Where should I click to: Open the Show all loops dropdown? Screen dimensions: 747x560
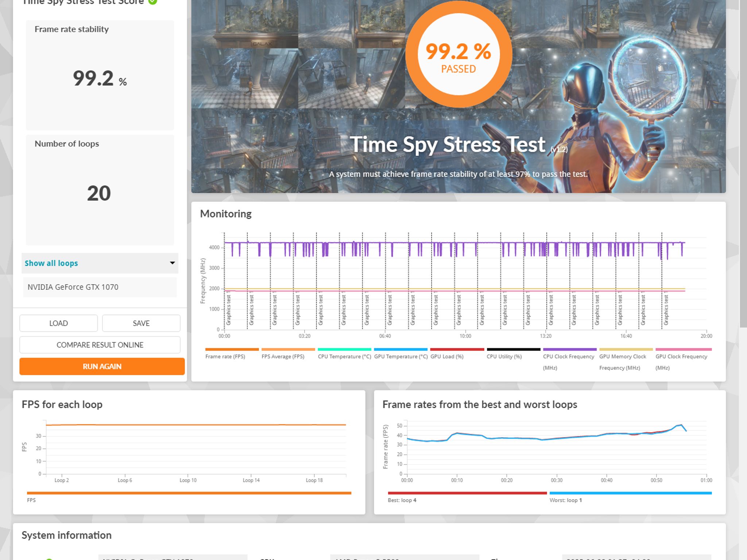[100, 263]
